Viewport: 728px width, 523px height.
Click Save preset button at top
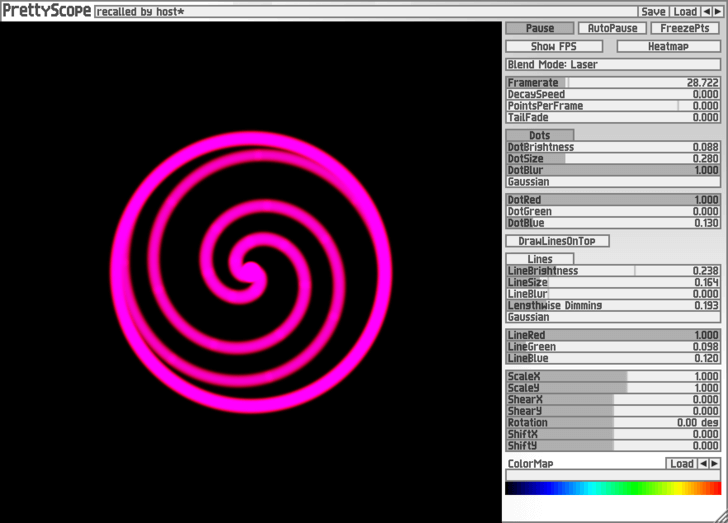(653, 11)
